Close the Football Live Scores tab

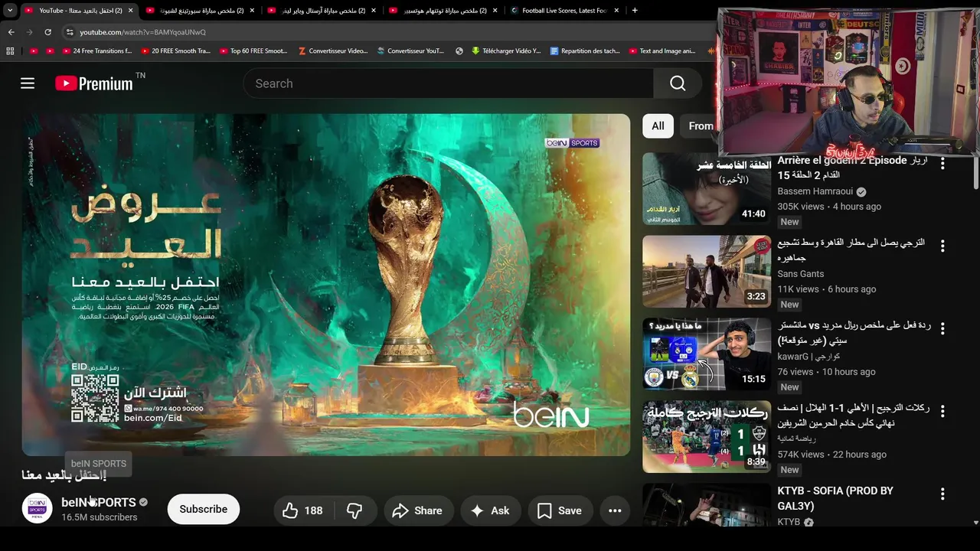point(617,11)
